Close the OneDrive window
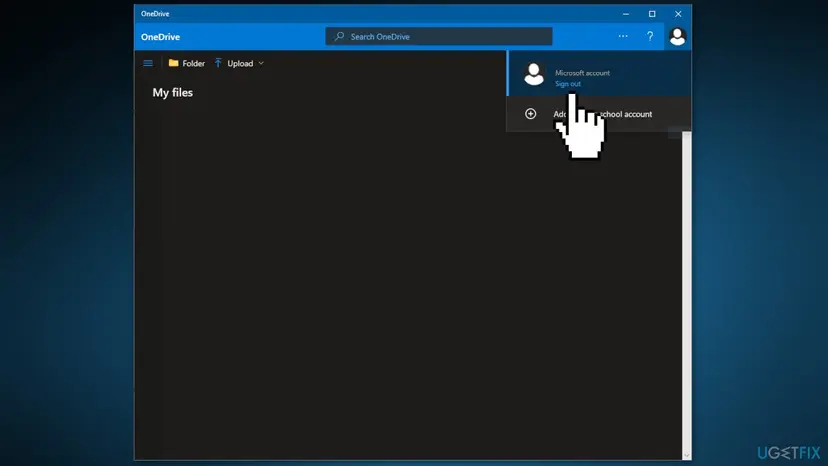This screenshot has width=828, height=466. click(x=678, y=14)
